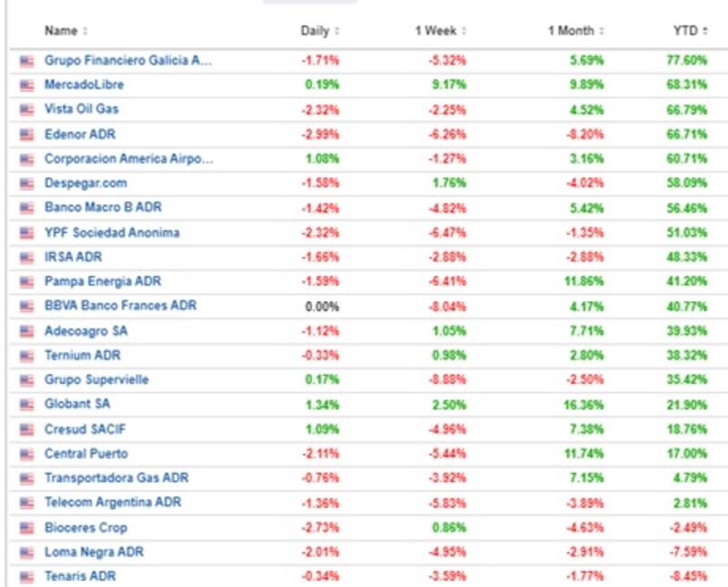This screenshot has width=728, height=587.
Task: Sort by Daily change column header
Action: (319, 31)
